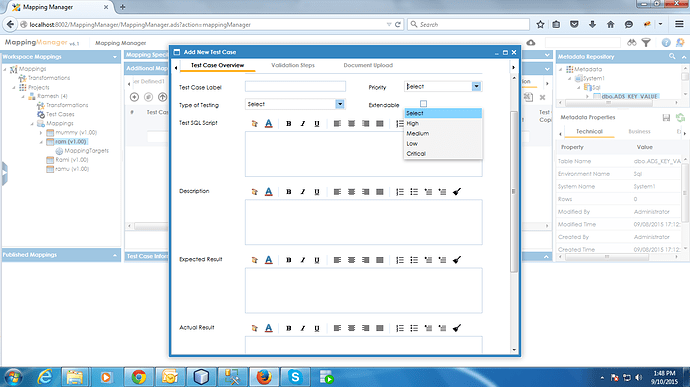Choose Critical from Priority list
This screenshot has width=690, height=387.
(443, 154)
